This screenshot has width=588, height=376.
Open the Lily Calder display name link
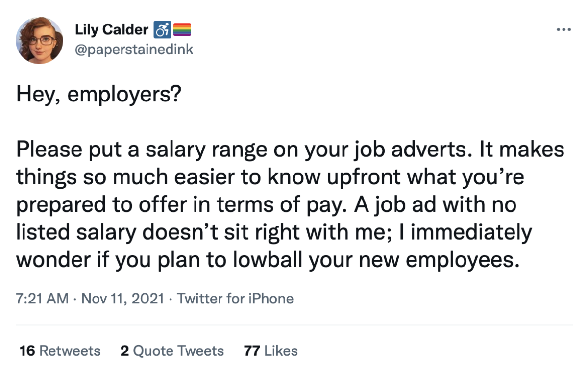tap(112, 30)
